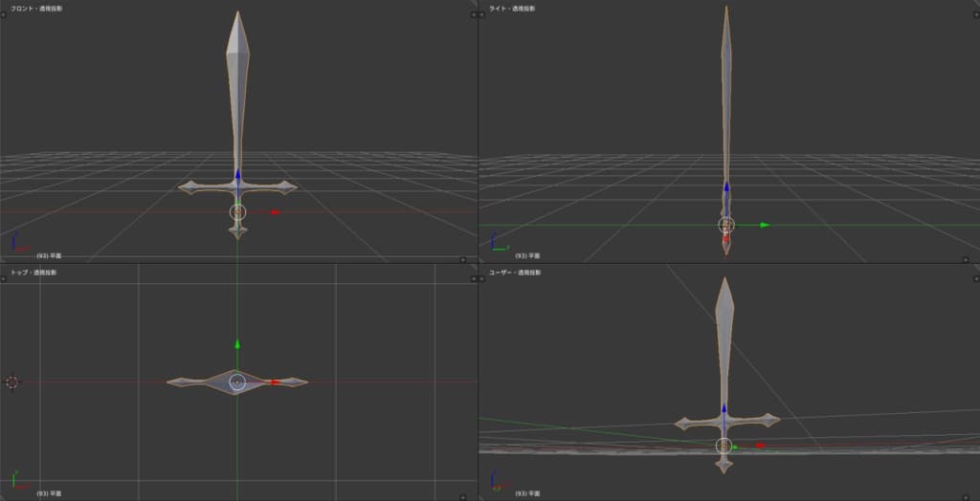Screen dimensions: 980x501
Task: Click the green Y-axis arrow in Right view
Action: coord(765,225)
